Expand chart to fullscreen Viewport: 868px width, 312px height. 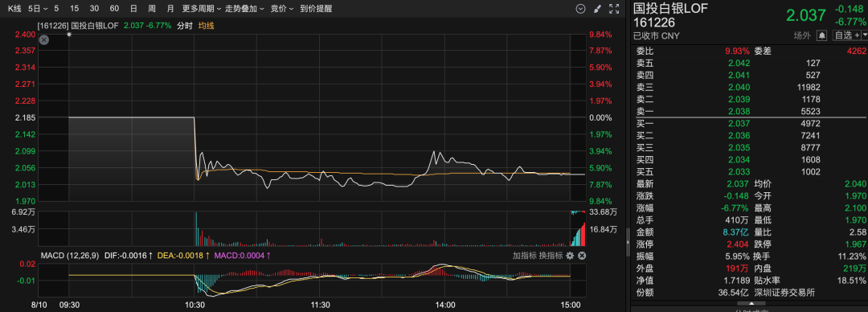[x=613, y=9]
